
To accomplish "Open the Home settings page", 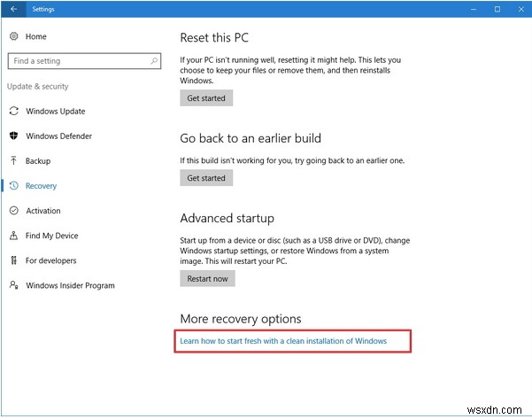I will tap(36, 36).
